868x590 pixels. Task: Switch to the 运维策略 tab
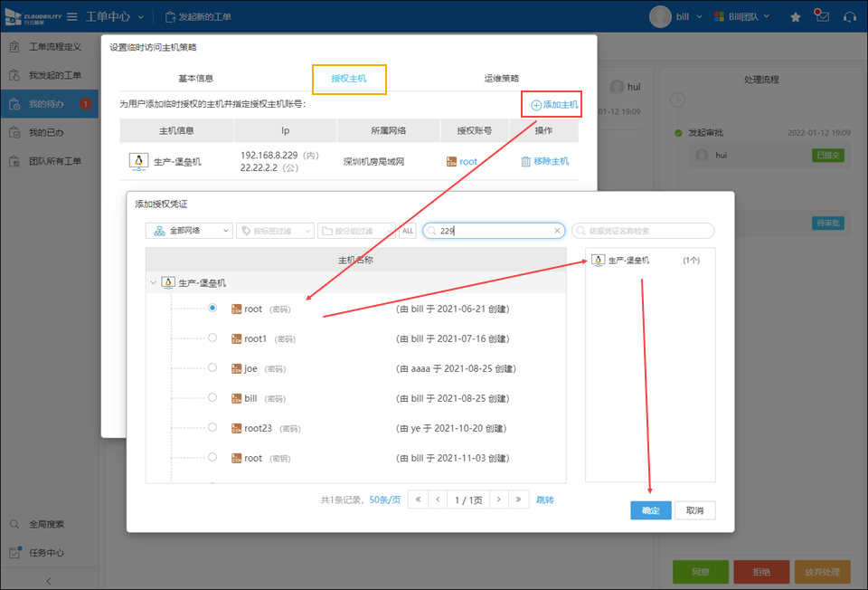(x=502, y=79)
